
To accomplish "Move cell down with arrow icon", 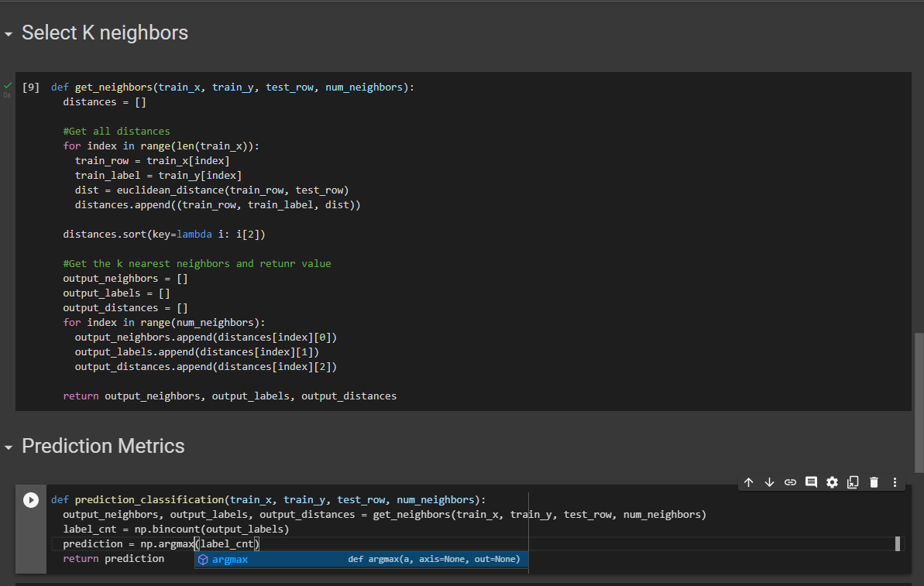I will [x=769, y=482].
